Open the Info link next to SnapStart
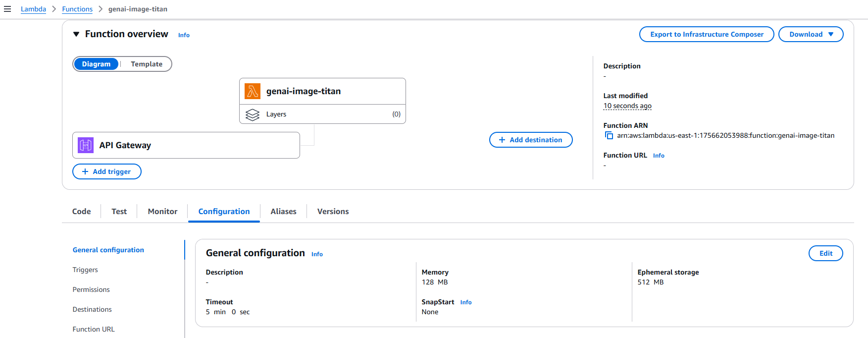The width and height of the screenshot is (868, 338). [466, 302]
